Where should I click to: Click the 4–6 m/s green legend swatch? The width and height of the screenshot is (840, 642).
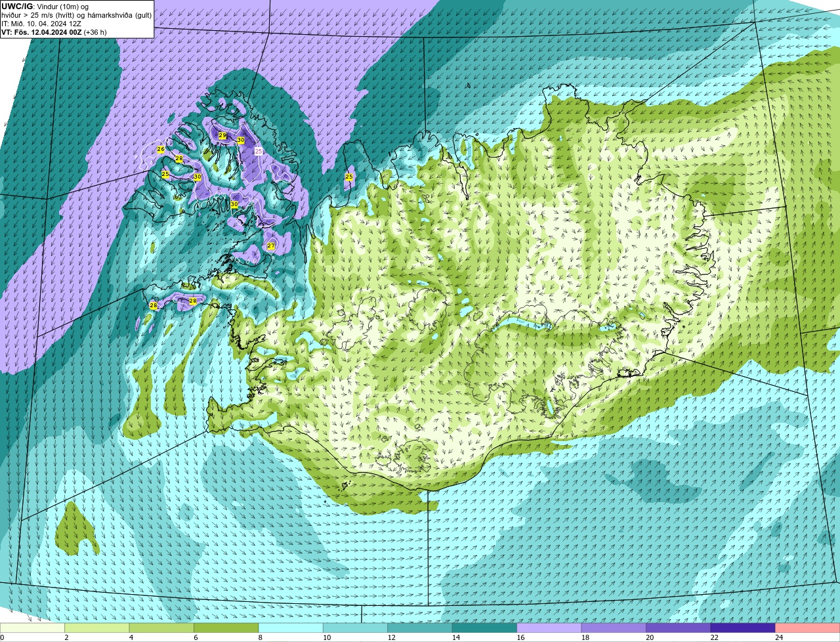tap(161, 628)
